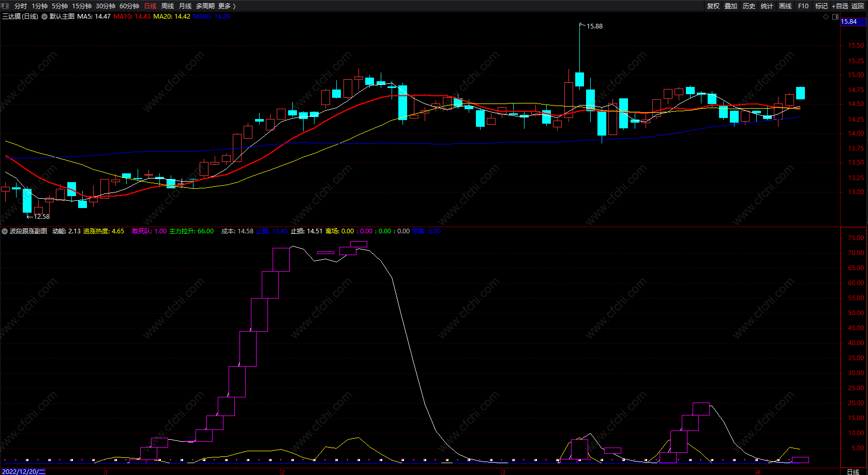The height and width of the screenshot is (475, 868).
Task: Open F10 company info
Action: [x=803, y=6]
